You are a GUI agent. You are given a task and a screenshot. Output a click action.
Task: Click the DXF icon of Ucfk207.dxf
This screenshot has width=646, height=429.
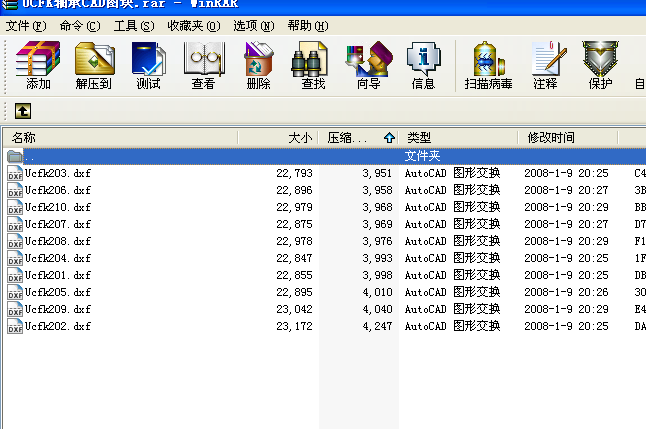[15, 224]
